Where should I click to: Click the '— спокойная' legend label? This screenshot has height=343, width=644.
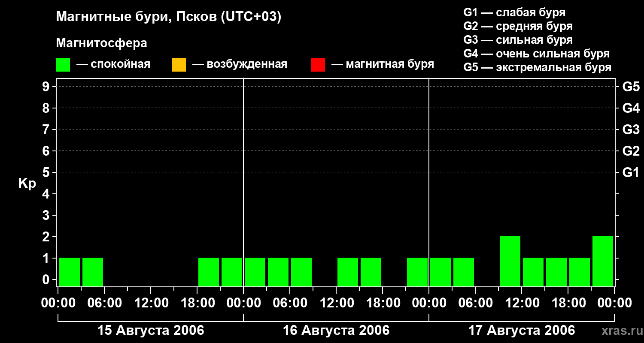[113, 65]
